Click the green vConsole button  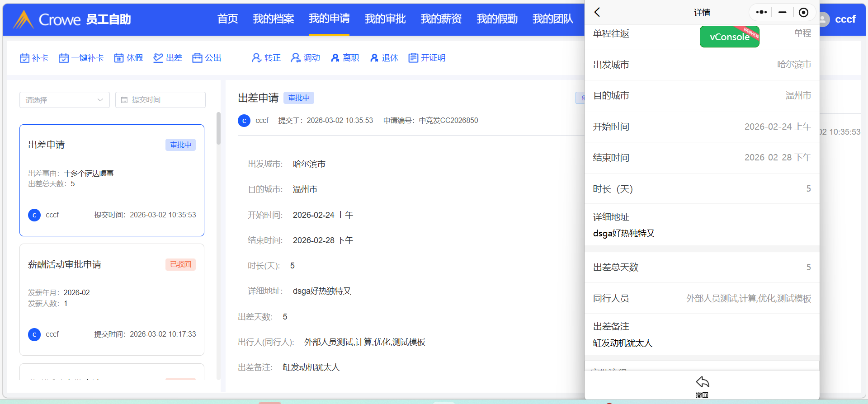point(729,37)
